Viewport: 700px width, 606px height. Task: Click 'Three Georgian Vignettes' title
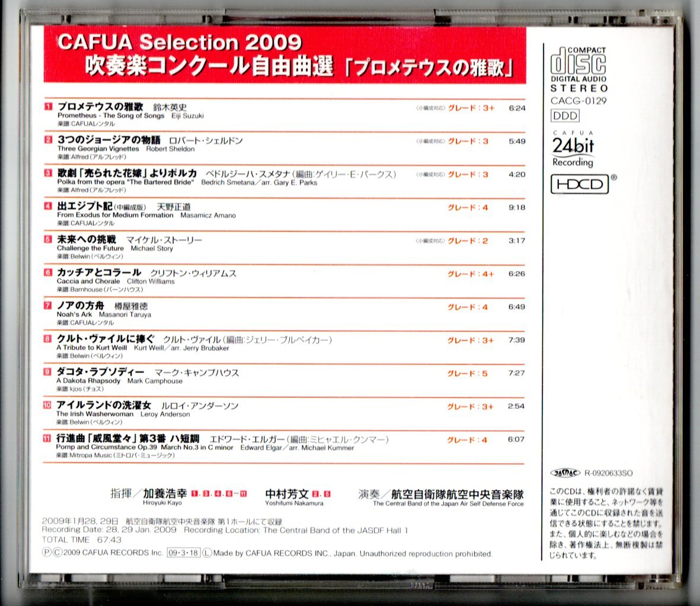click(98, 149)
